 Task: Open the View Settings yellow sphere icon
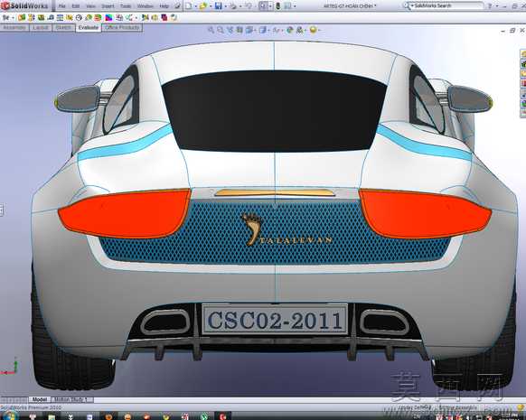(313, 30)
